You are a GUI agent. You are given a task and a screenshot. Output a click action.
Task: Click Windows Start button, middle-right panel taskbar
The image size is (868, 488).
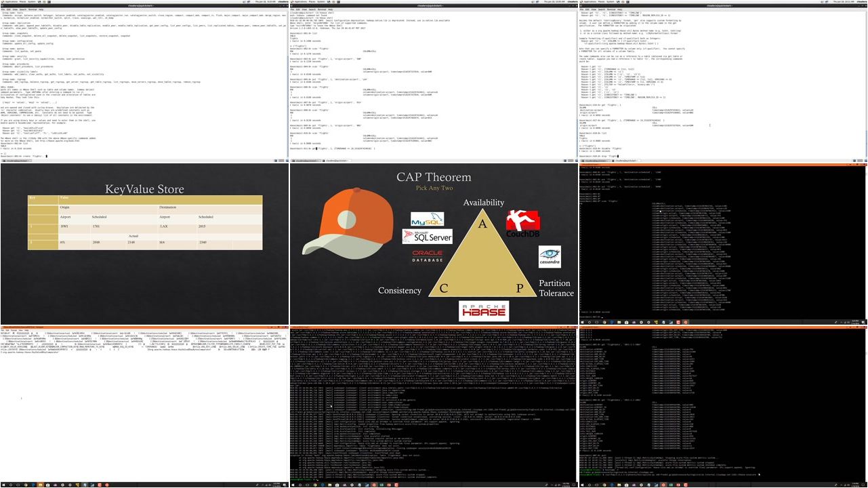click(x=582, y=323)
